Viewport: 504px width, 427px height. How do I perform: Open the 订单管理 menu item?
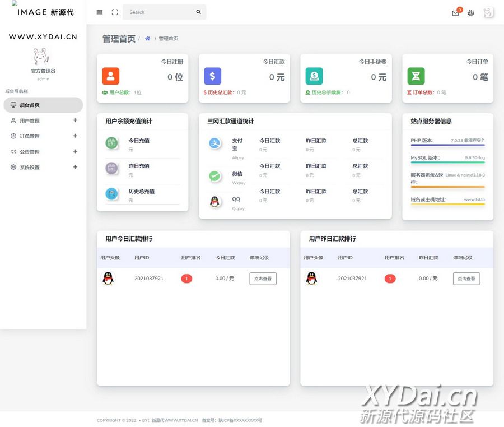point(43,136)
